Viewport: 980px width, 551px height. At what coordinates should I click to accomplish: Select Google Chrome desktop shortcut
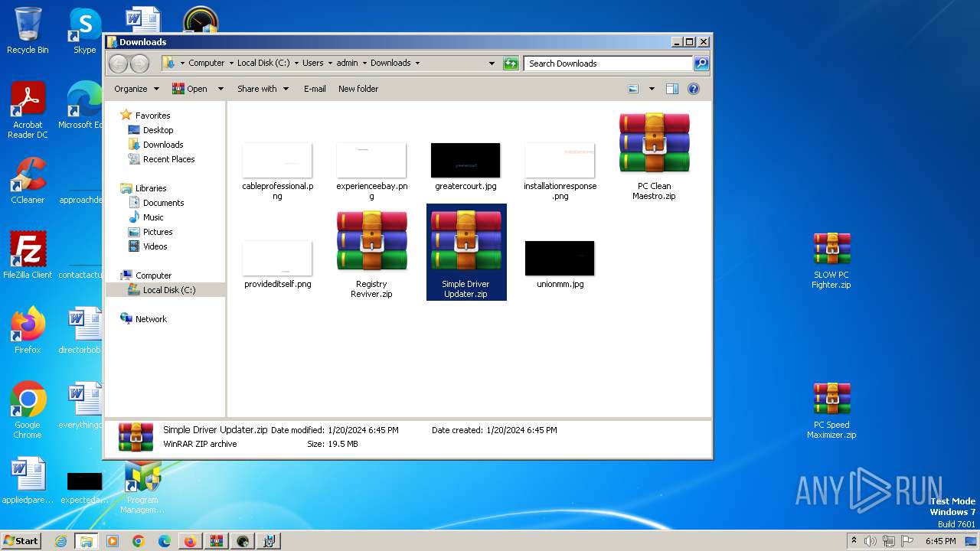point(28,410)
